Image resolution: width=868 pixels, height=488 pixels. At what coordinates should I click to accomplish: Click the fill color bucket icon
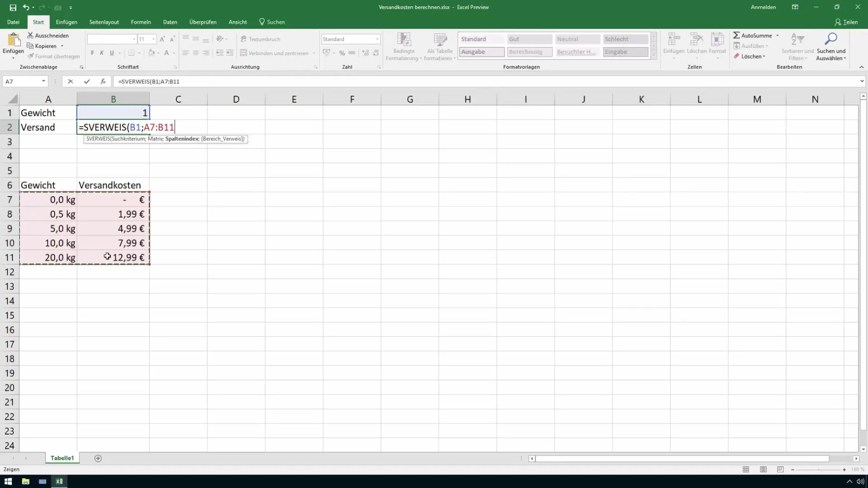(151, 53)
